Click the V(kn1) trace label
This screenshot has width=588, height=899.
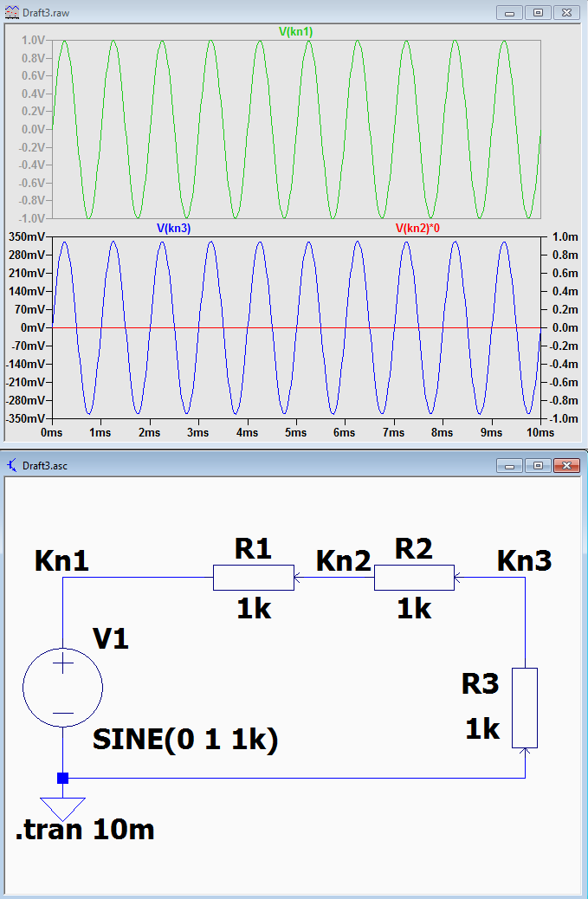[x=295, y=31]
